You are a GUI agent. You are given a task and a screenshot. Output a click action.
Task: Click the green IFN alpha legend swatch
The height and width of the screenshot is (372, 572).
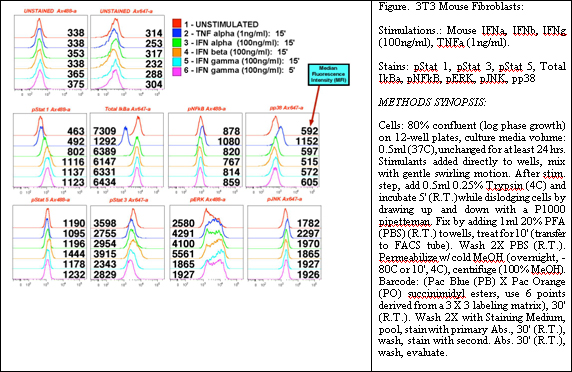pos(177,42)
